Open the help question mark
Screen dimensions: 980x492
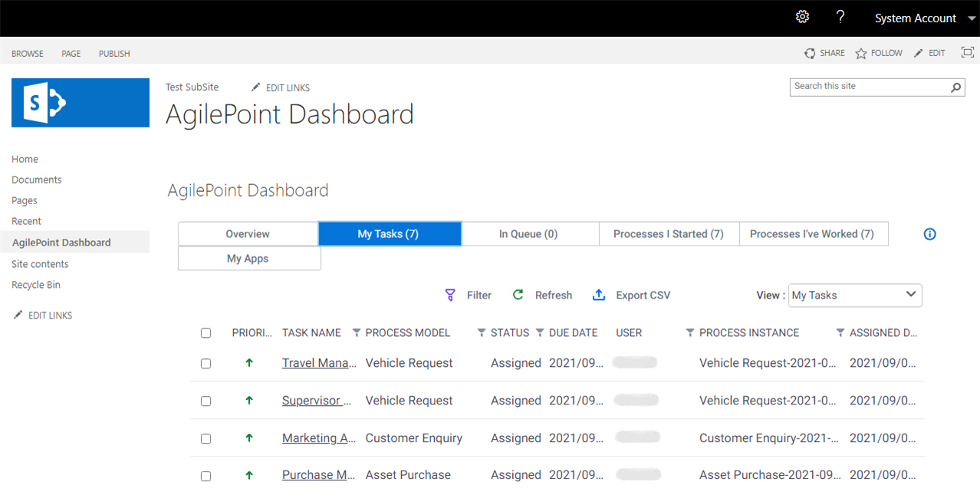pos(840,17)
